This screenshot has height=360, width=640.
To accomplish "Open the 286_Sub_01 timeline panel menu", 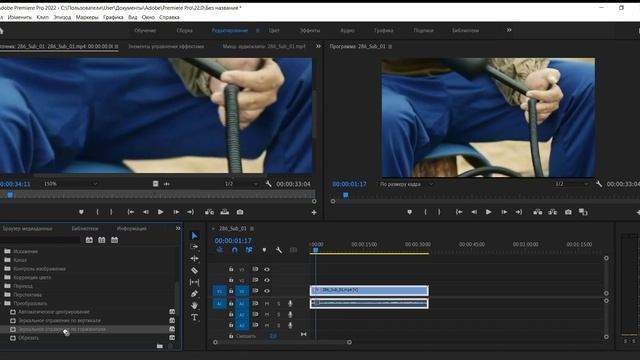I will [252, 229].
